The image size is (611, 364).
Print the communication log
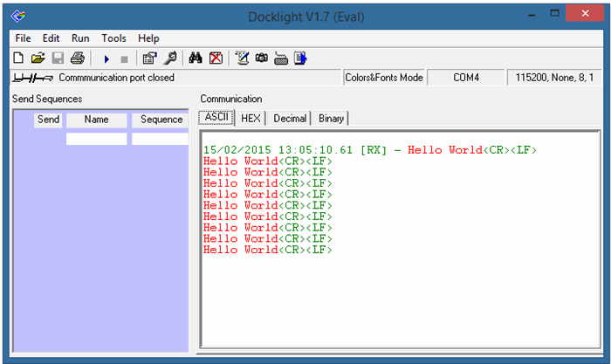pyautogui.click(x=78, y=58)
